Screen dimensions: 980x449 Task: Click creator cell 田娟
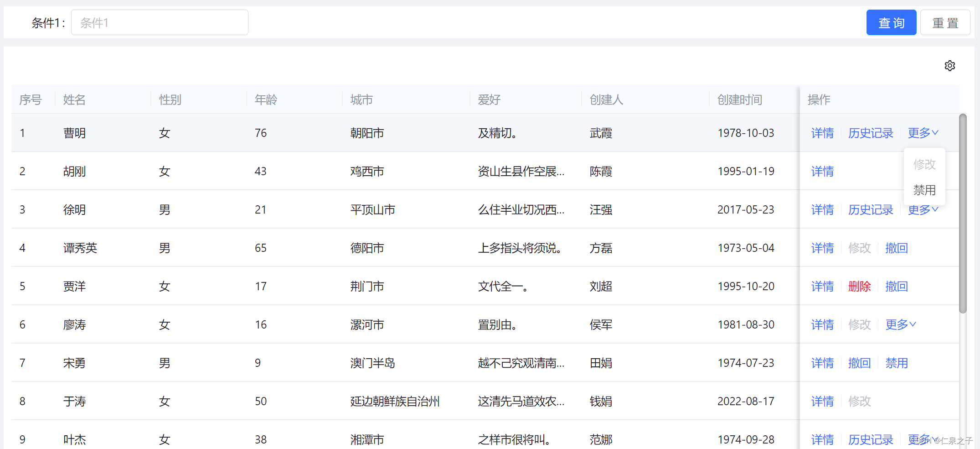coord(601,363)
